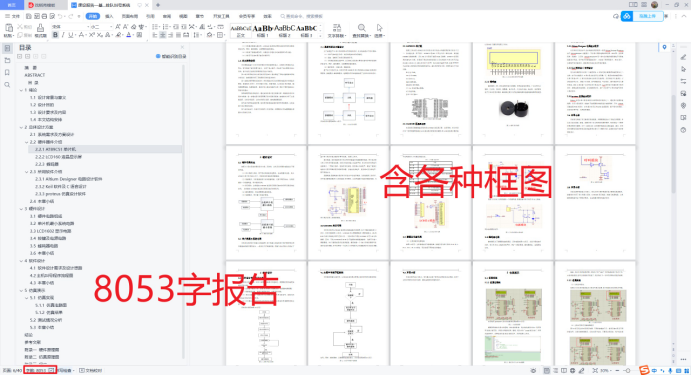Screen dimensions: 692x376
Task: Click the text highlight color button
Action: (119, 35)
